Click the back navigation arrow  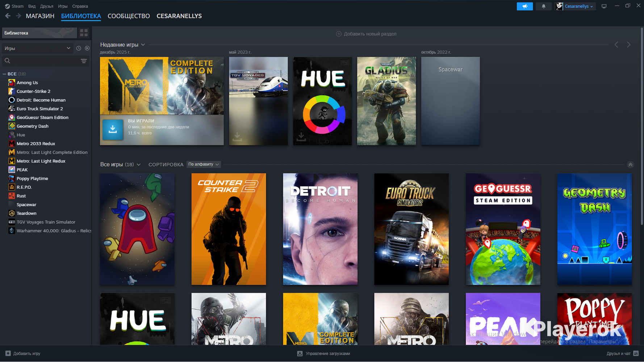8,16
